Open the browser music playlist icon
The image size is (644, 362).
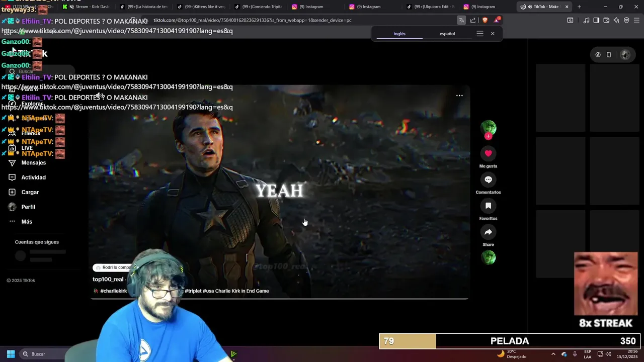point(586,20)
